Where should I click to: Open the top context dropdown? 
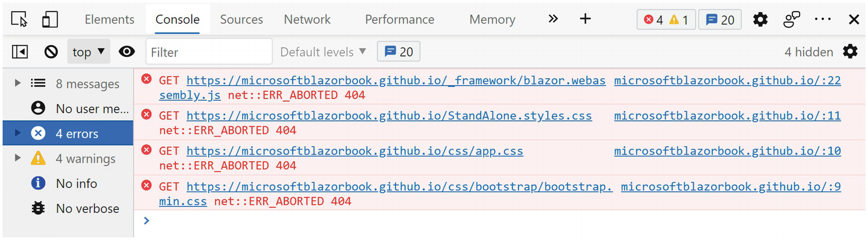coord(89,52)
